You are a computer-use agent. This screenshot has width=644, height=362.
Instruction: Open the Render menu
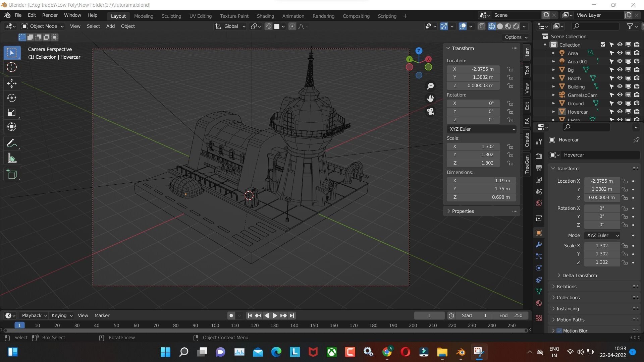click(50, 15)
